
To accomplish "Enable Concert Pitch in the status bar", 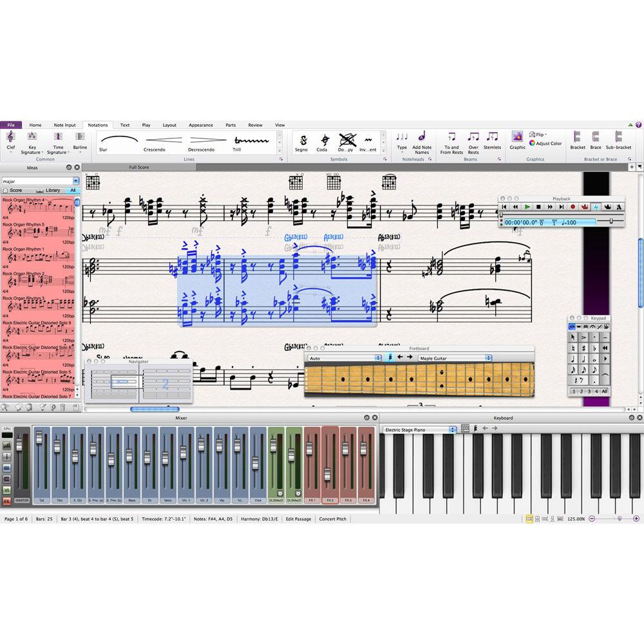I will (x=332, y=518).
